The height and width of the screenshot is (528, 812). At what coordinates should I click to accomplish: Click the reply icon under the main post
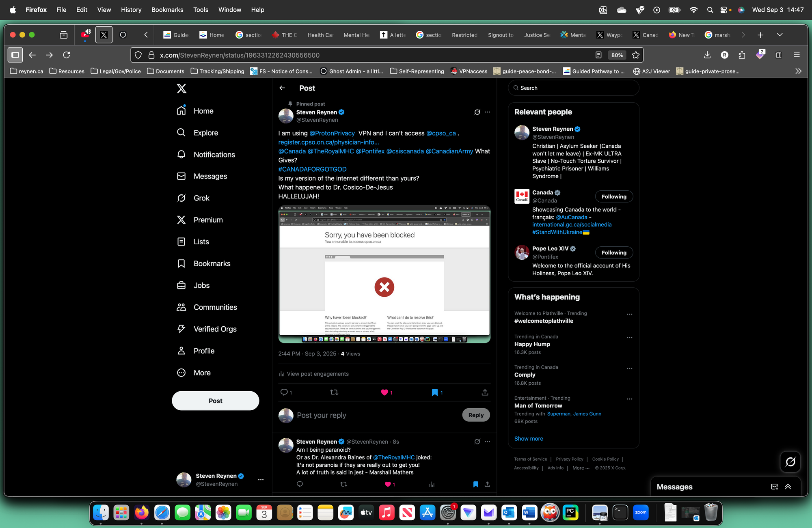(284, 392)
